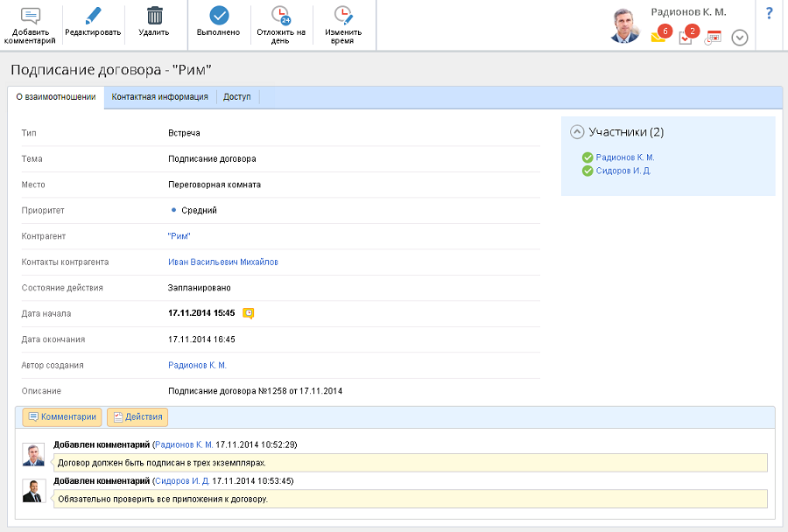Viewport: 788px width, 532px height.
Task: Click the profile photo of Радионов in the header
Action: coord(625,26)
